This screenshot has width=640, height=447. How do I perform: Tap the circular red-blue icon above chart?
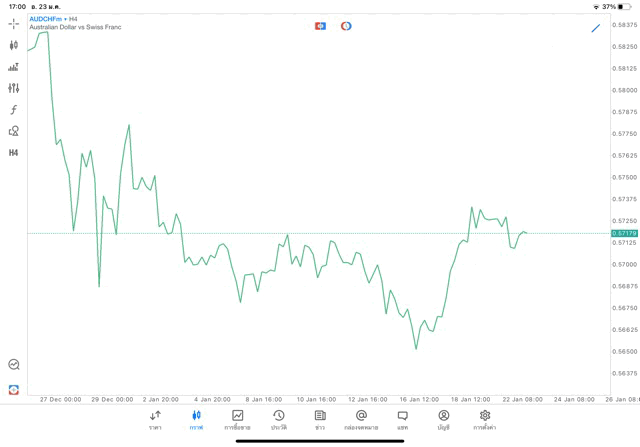[x=346, y=26]
